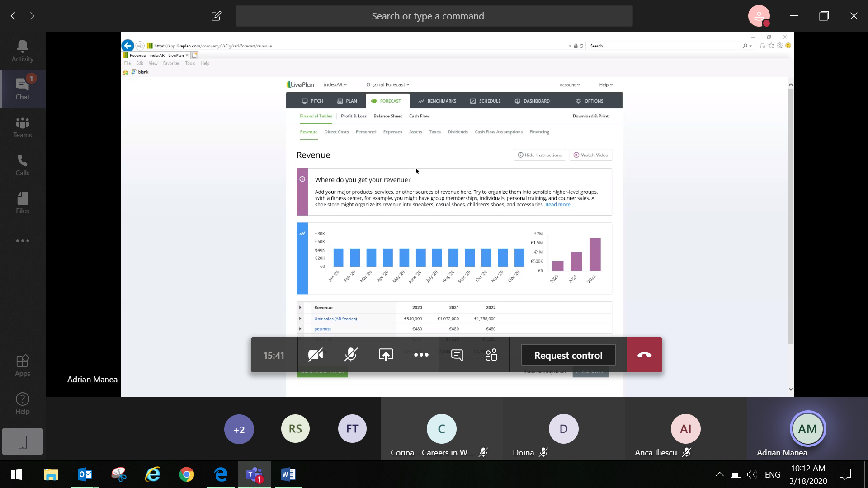This screenshot has width=868, height=488.
Task: Turn on the camera
Action: [x=316, y=355]
